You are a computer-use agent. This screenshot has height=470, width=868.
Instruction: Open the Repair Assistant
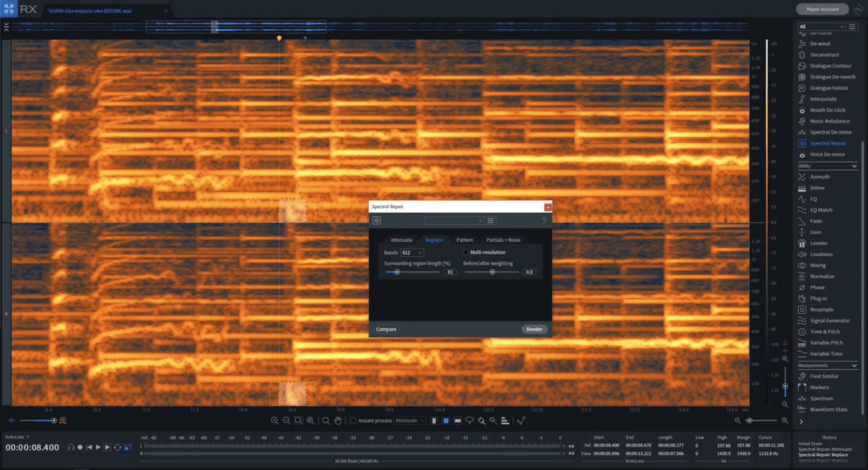[822, 9]
